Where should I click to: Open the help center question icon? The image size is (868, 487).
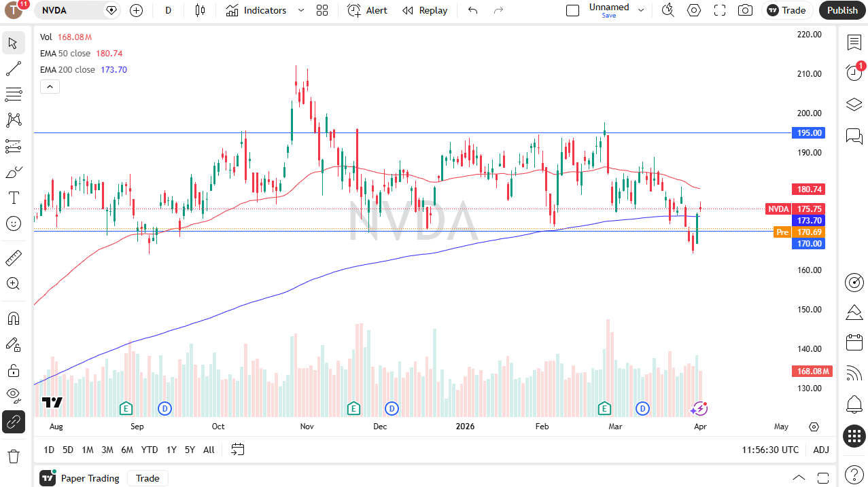[x=854, y=475]
